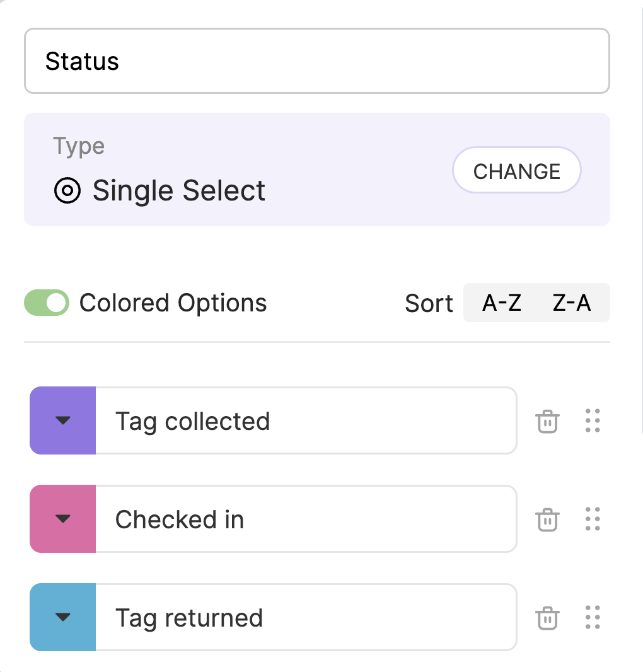Open pink color dropdown for Checked in
Viewport: 643px width, 672px height.
pos(62,519)
